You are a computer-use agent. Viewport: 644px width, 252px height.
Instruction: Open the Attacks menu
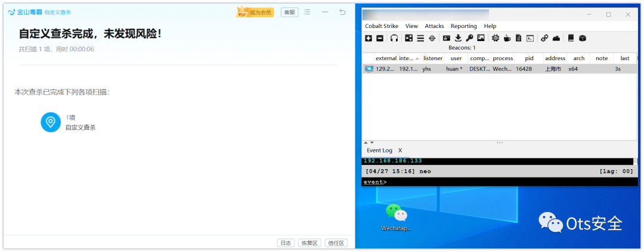434,26
